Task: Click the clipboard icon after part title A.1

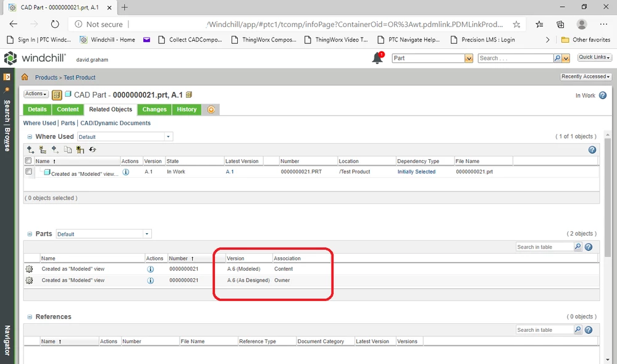Action: pyautogui.click(x=189, y=94)
